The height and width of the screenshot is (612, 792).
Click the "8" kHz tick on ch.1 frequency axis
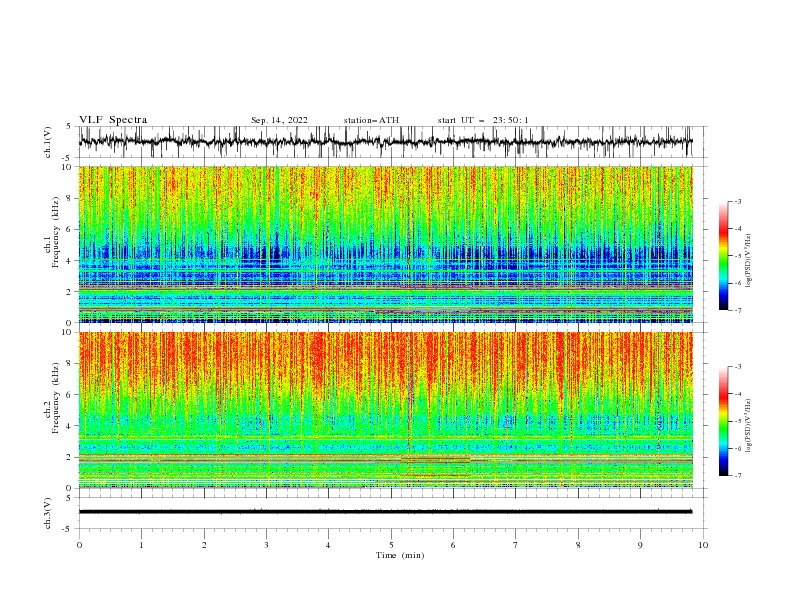click(x=70, y=198)
